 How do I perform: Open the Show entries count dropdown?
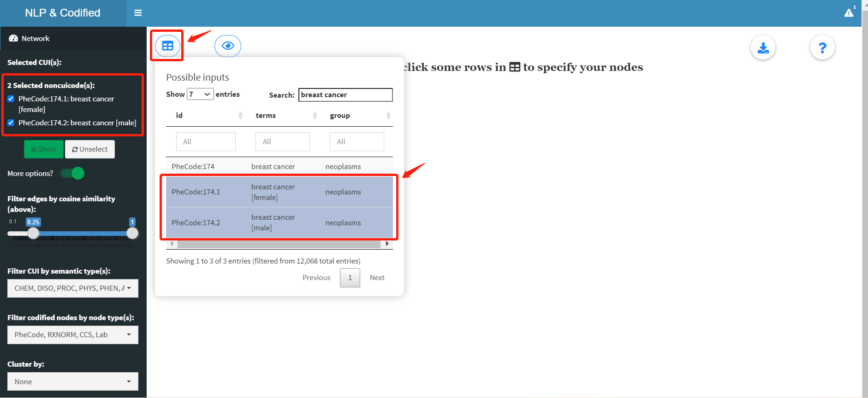click(x=200, y=94)
